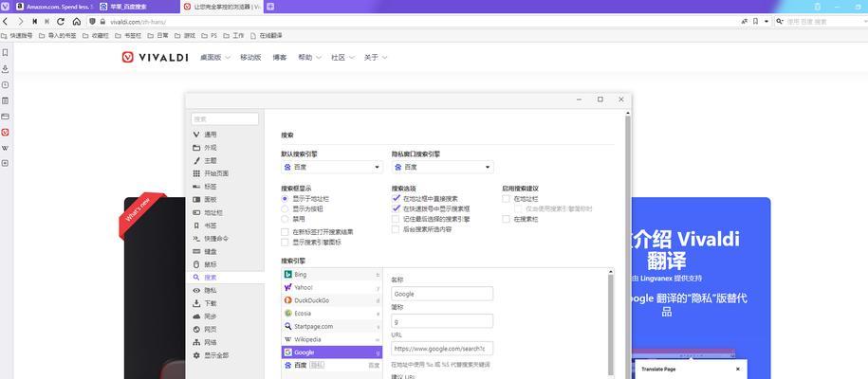Click the settings search input field
The image size is (868, 379).
(x=225, y=119)
